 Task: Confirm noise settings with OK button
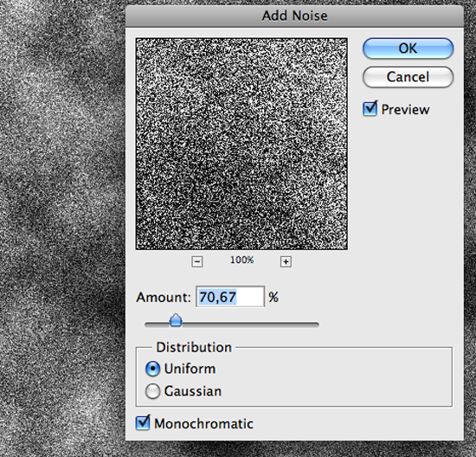point(408,48)
